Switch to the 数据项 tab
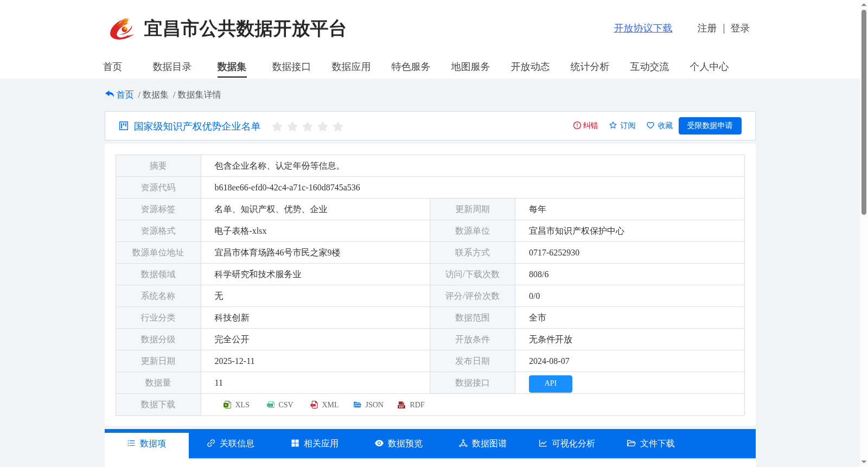The image size is (868, 467). point(146,444)
